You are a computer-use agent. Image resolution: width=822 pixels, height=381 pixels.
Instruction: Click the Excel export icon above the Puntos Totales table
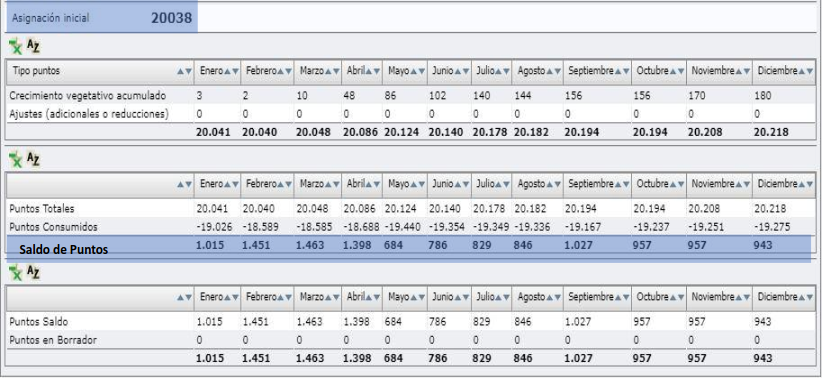coord(16,159)
